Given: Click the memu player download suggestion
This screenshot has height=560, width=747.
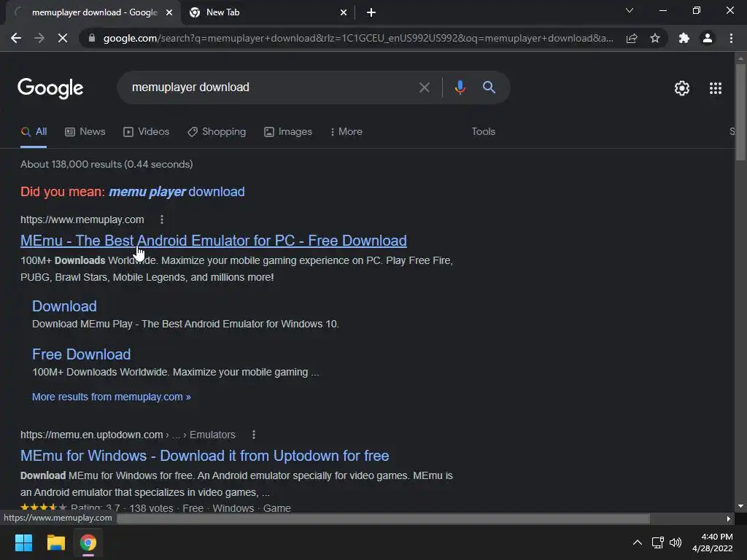Looking at the screenshot, I should (177, 192).
